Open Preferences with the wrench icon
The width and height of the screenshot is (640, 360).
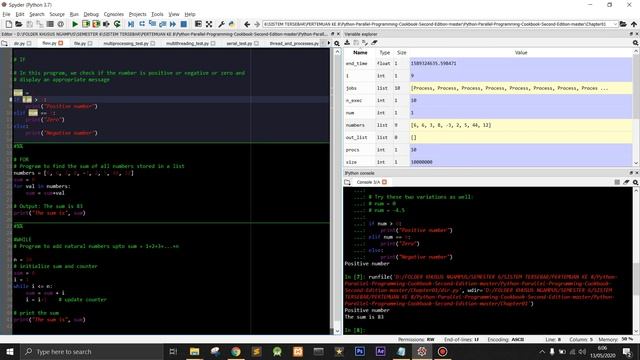pyautogui.click(x=222, y=24)
